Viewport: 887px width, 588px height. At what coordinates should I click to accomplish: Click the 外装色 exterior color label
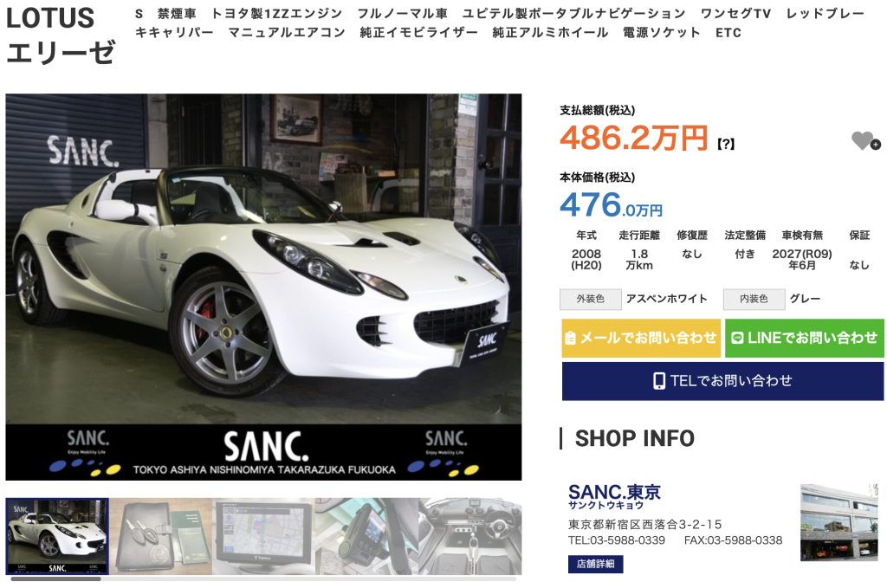click(590, 299)
